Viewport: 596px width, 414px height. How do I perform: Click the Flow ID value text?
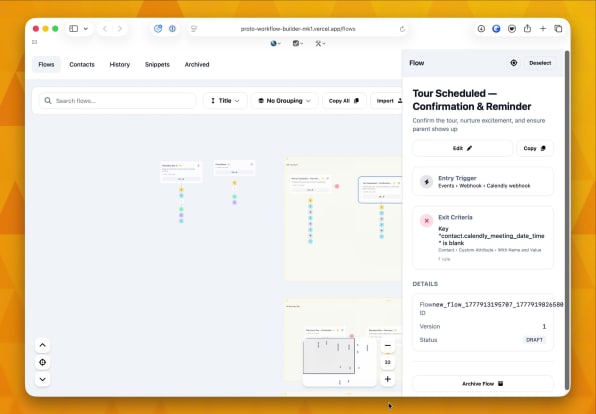498,305
